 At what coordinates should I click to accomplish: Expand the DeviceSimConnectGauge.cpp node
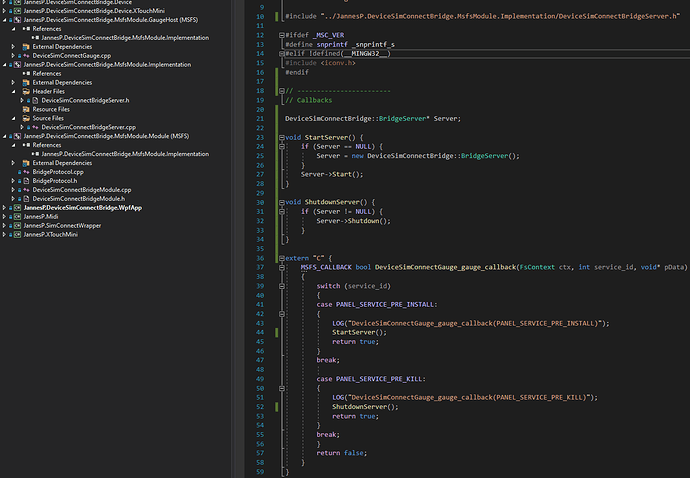click(13, 55)
